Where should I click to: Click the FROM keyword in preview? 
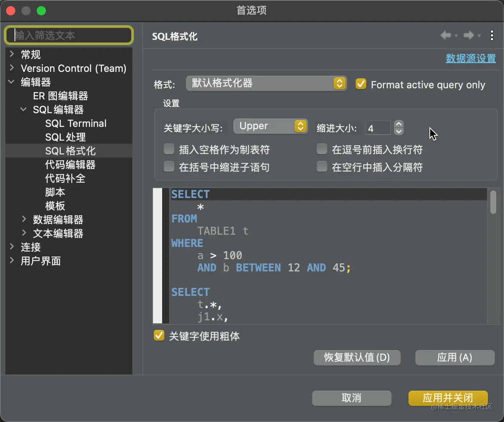[184, 219]
